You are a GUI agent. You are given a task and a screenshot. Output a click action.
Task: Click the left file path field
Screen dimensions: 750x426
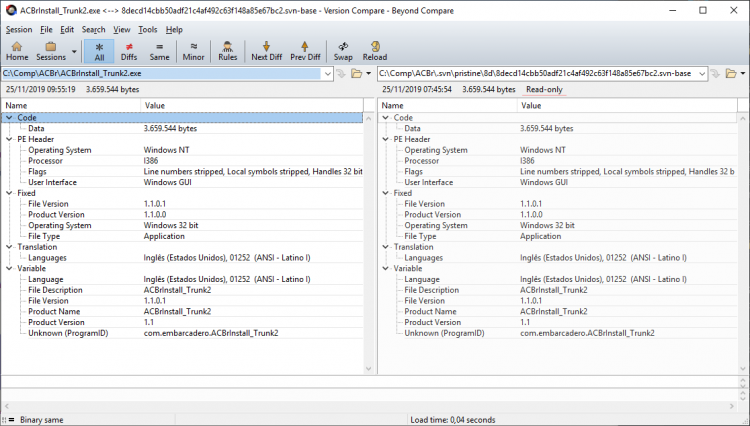162,74
